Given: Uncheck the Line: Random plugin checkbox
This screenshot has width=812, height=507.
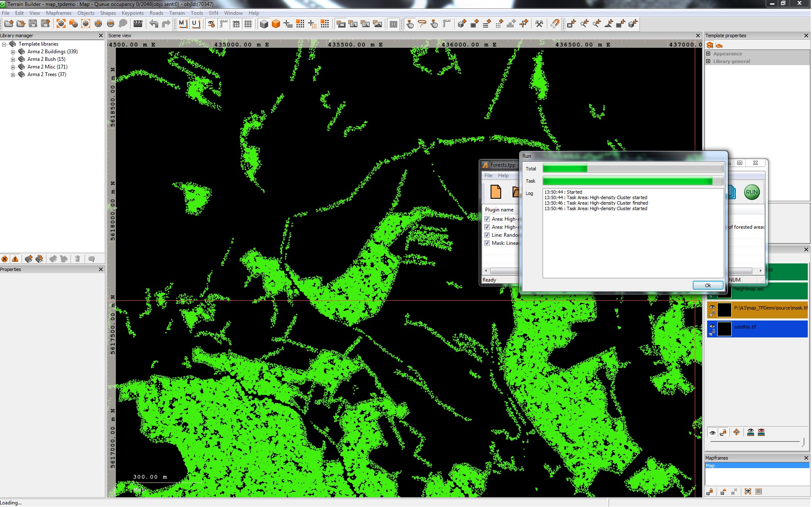Looking at the screenshot, I should click(x=487, y=235).
